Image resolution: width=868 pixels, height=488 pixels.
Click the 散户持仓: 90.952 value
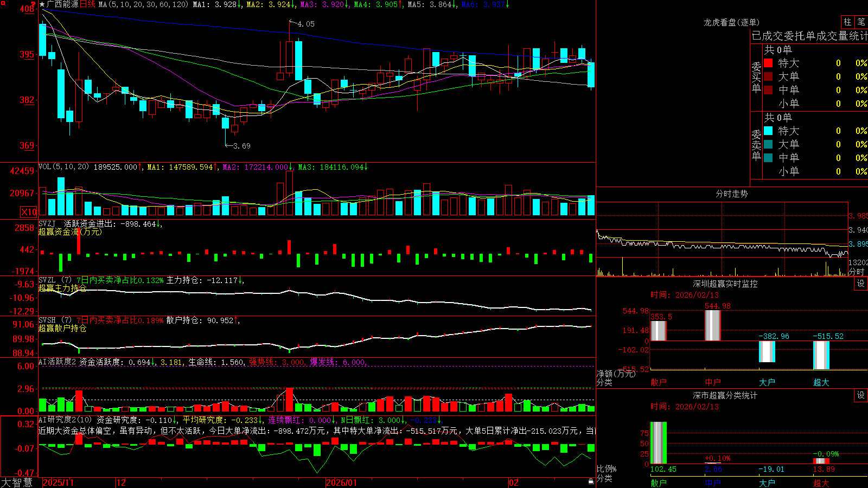coord(202,320)
